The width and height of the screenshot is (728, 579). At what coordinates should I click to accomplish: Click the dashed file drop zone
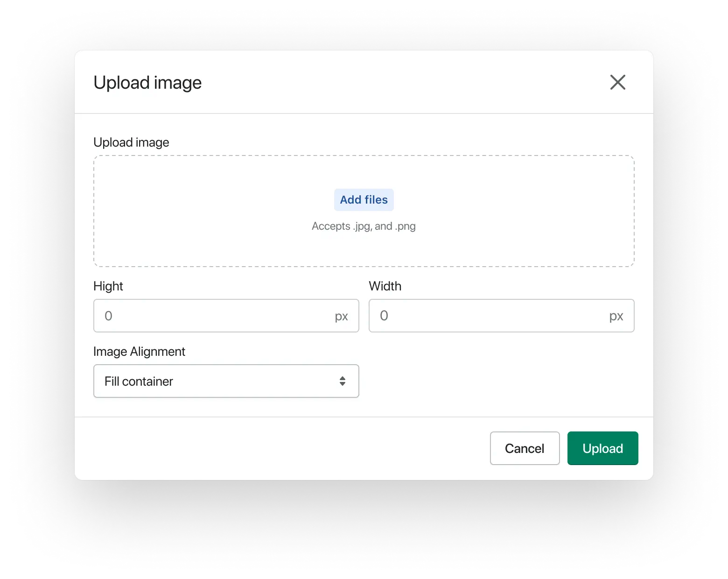tap(364, 211)
